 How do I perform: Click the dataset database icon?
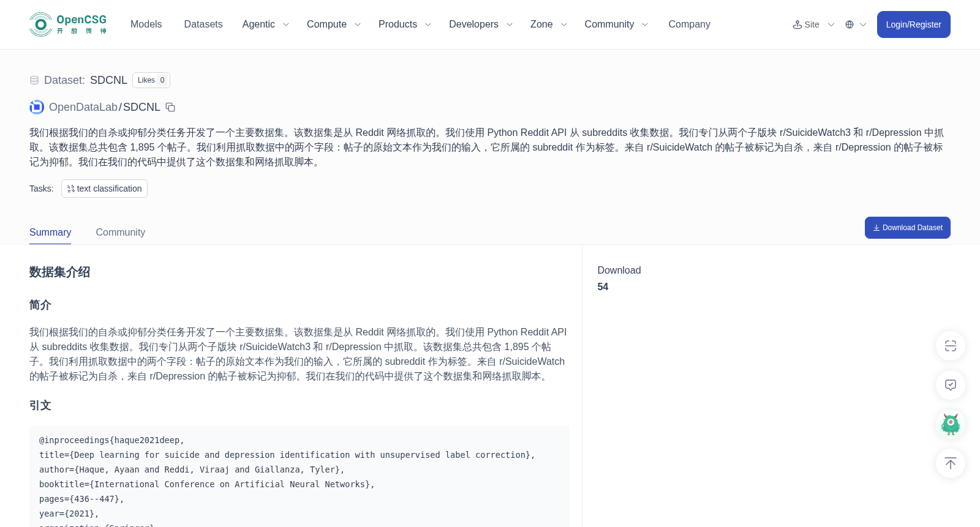coord(34,80)
